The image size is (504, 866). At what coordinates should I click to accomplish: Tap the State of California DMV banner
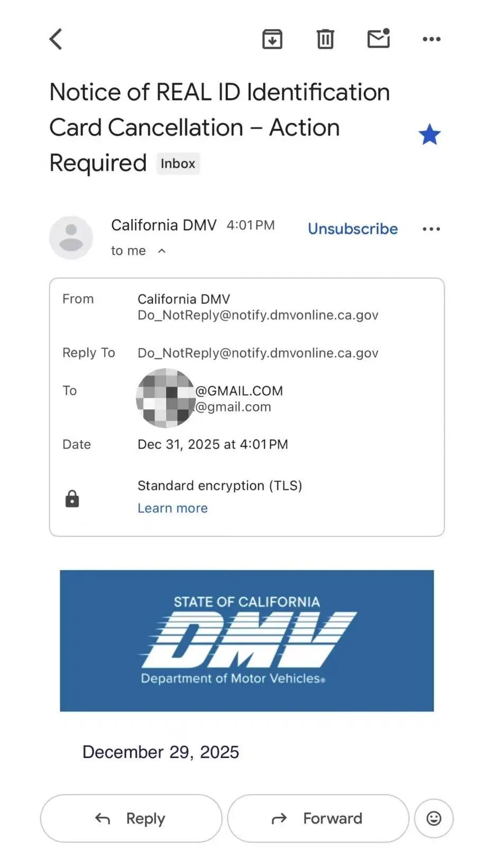pyautogui.click(x=246, y=640)
